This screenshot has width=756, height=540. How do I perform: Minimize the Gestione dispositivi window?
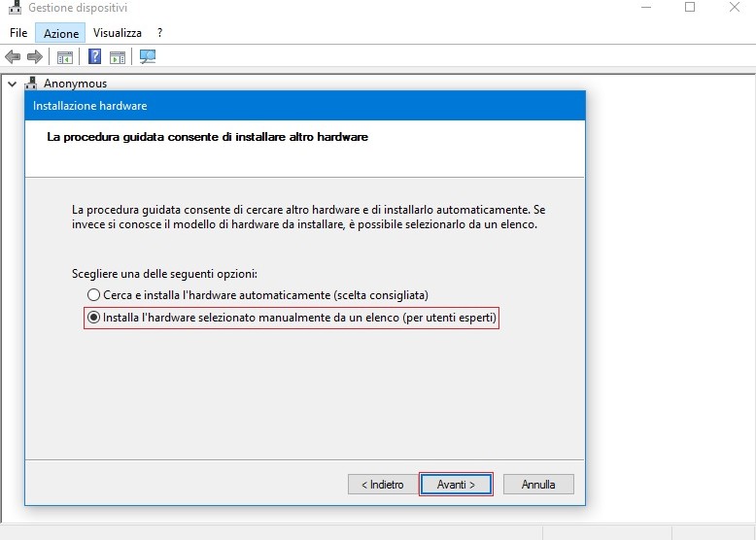coord(646,7)
